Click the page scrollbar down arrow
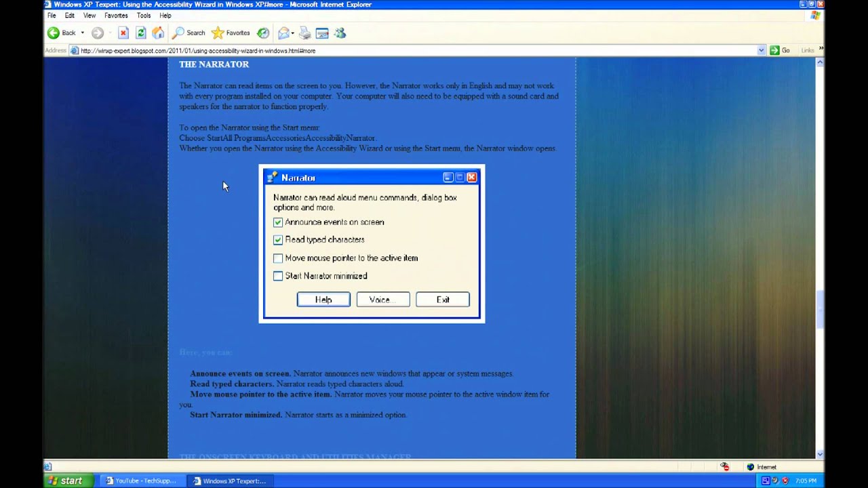 (x=820, y=454)
